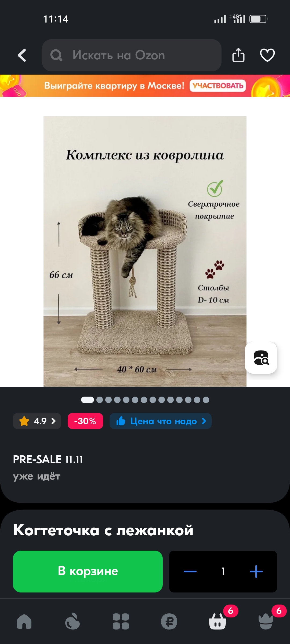Screen dimensions: 290x644
Task: Decrease quantity with the minus button
Action: [190, 572]
